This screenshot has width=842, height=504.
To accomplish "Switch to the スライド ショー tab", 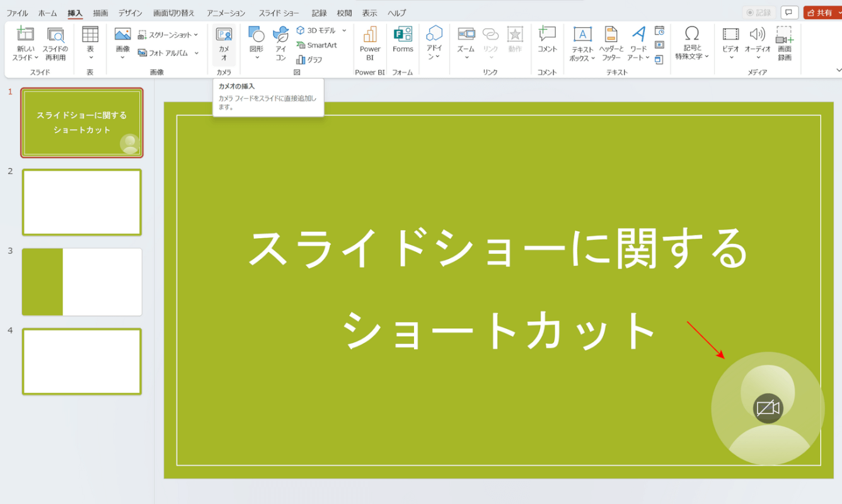I will click(279, 13).
